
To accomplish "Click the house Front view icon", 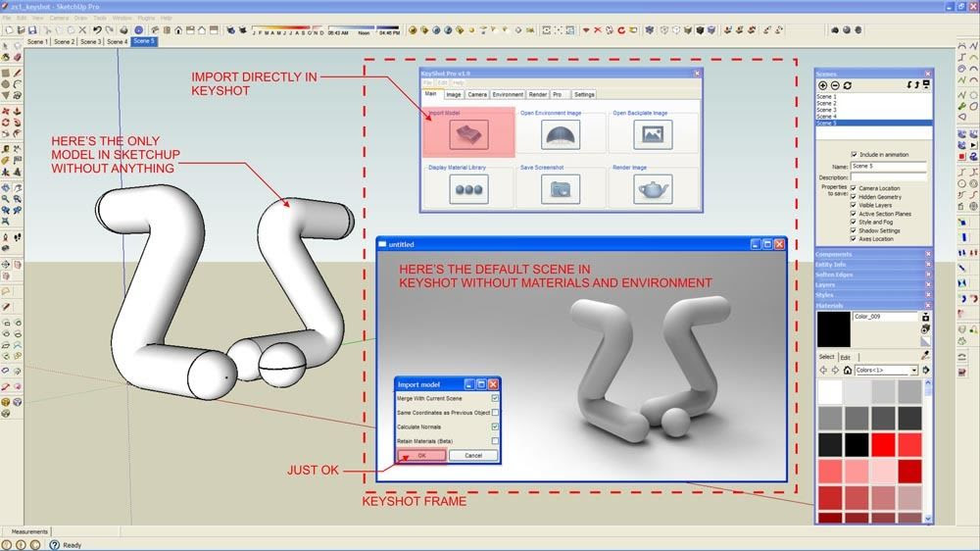I will 178,30.
